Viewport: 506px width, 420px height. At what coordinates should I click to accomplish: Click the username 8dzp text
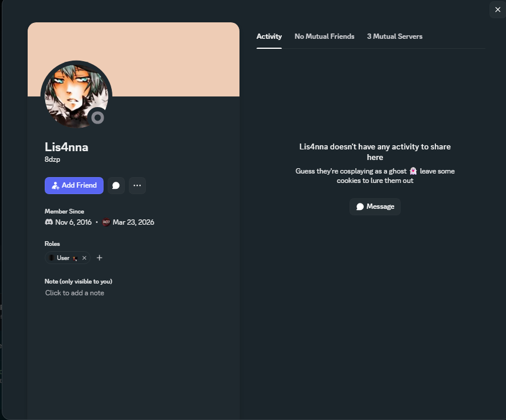[52, 159]
